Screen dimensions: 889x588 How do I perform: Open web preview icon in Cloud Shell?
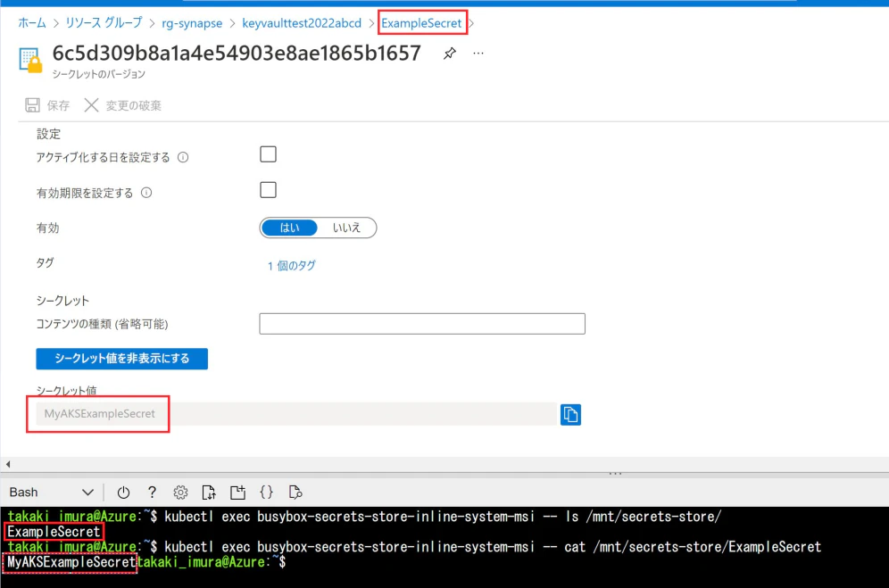295,493
